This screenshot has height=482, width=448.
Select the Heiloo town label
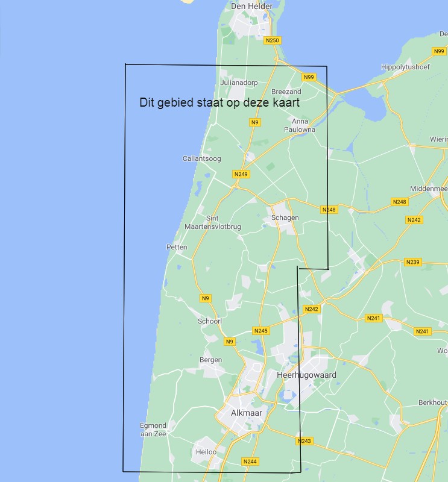206,451
